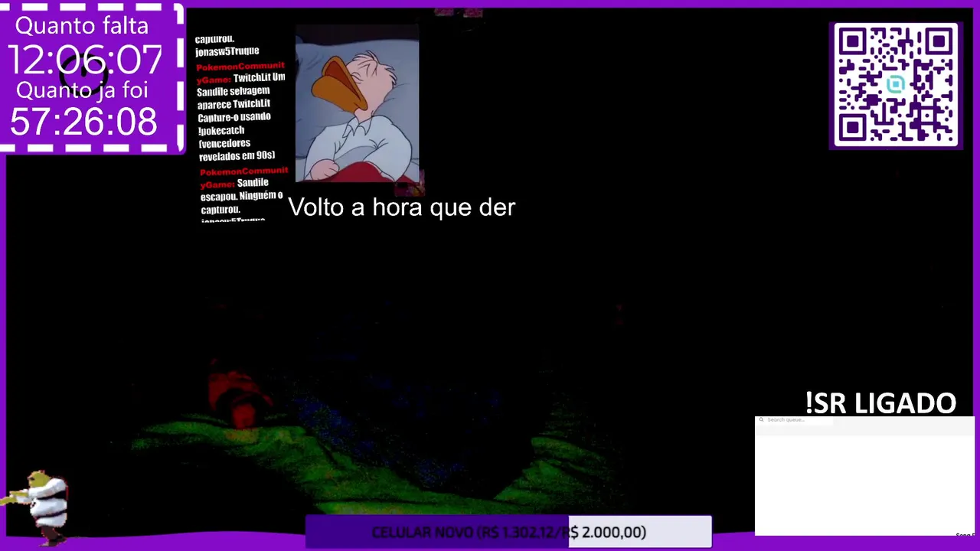Click the '!pokecatch' chat command text
Image resolution: width=980 pixels, height=551 pixels.
pyautogui.click(x=221, y=130)
